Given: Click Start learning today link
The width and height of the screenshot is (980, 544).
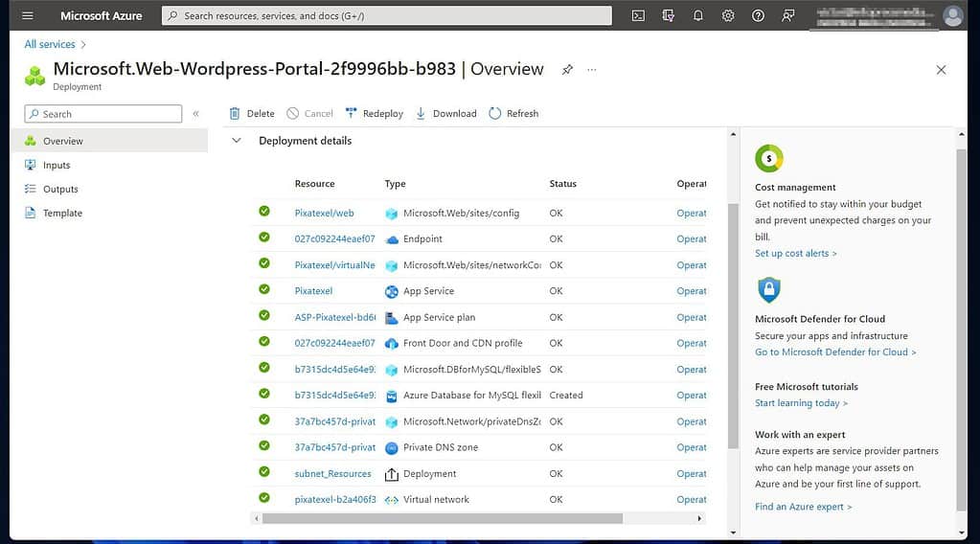Looking at the screenshot, I should coord(801,403).
